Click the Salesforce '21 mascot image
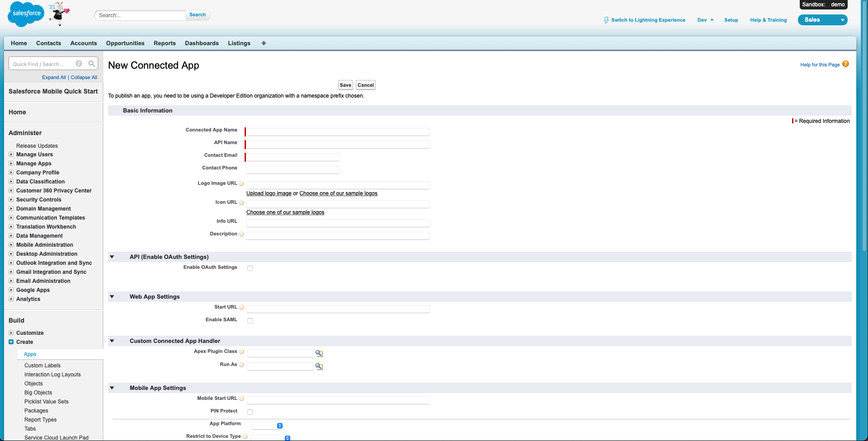868x441 pixels. tap(59, 14)
